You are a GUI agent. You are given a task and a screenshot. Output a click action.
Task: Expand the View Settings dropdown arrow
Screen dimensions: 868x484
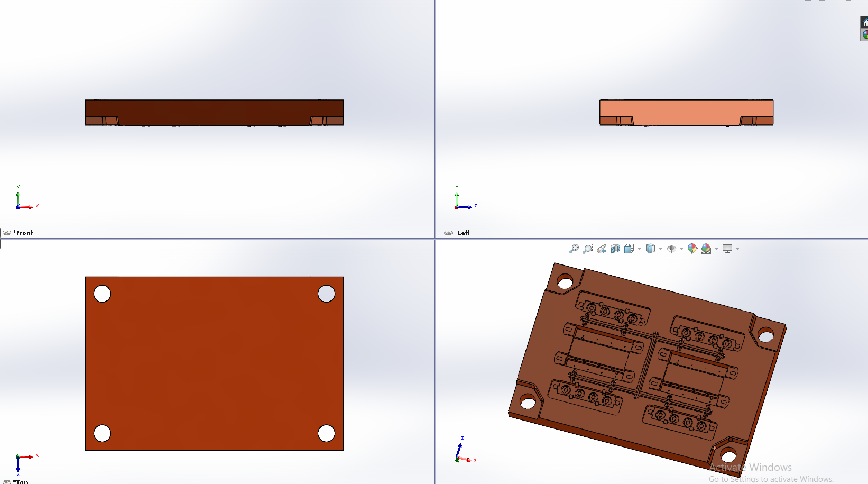click(x=737, y=249)
